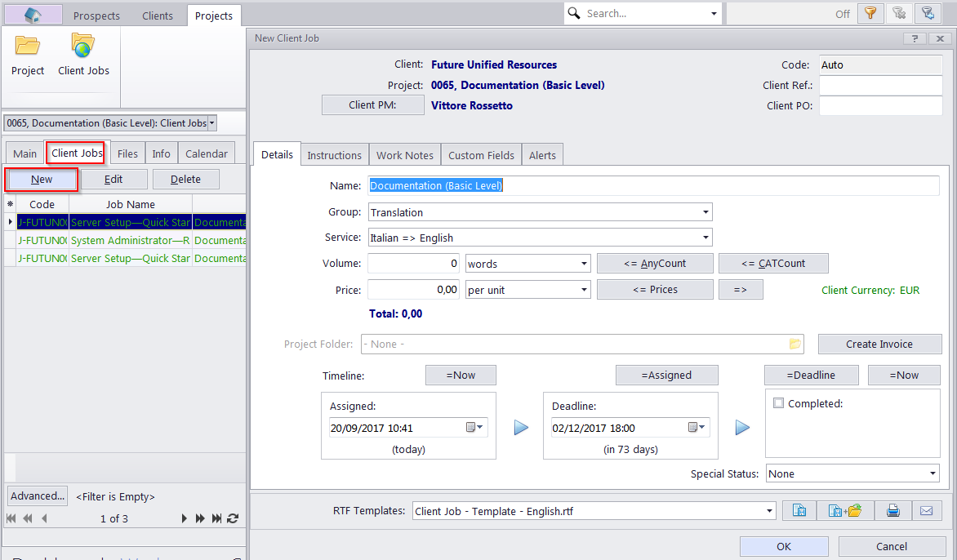Click the Edit button

coord(114,180)
